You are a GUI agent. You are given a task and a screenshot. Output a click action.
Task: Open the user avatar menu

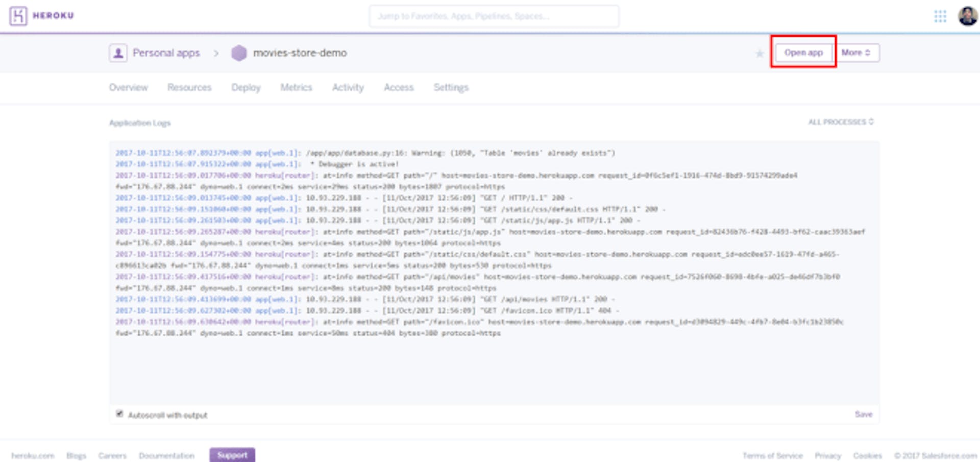(967, 16)
